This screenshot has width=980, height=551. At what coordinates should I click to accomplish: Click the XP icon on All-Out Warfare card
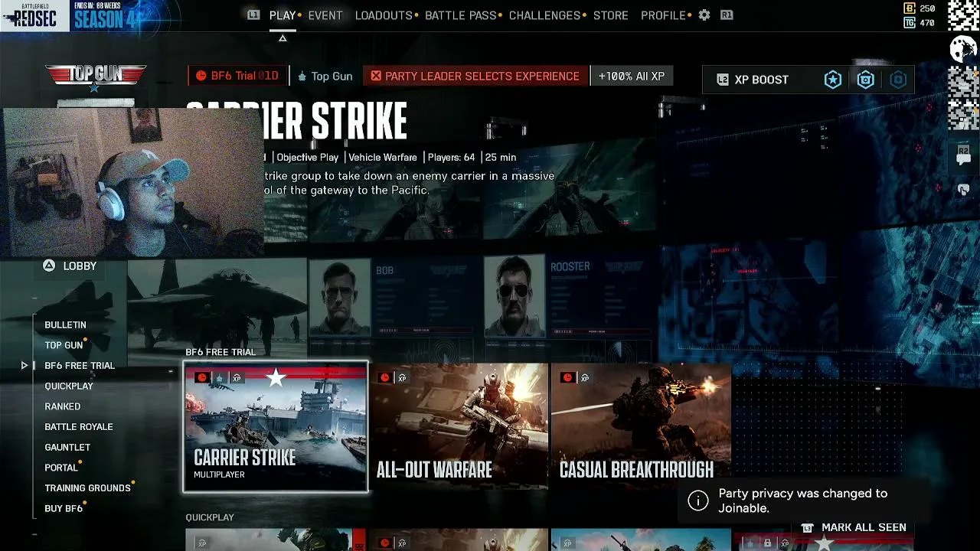(402, 377)
